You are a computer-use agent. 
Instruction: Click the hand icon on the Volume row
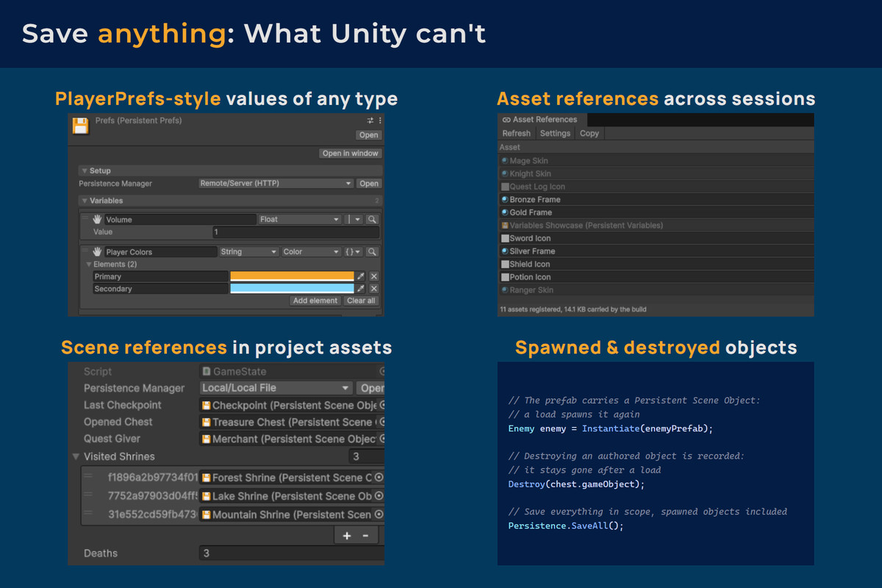coord(96,219)
